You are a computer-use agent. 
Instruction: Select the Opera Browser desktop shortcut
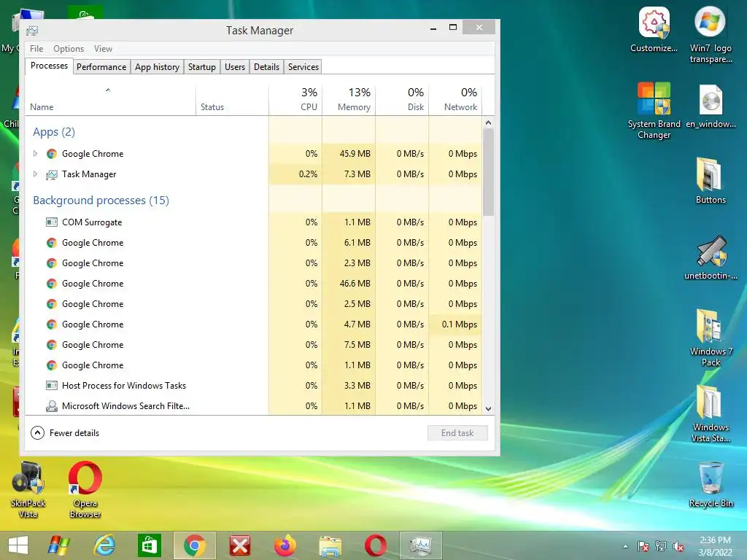(85, 489)
